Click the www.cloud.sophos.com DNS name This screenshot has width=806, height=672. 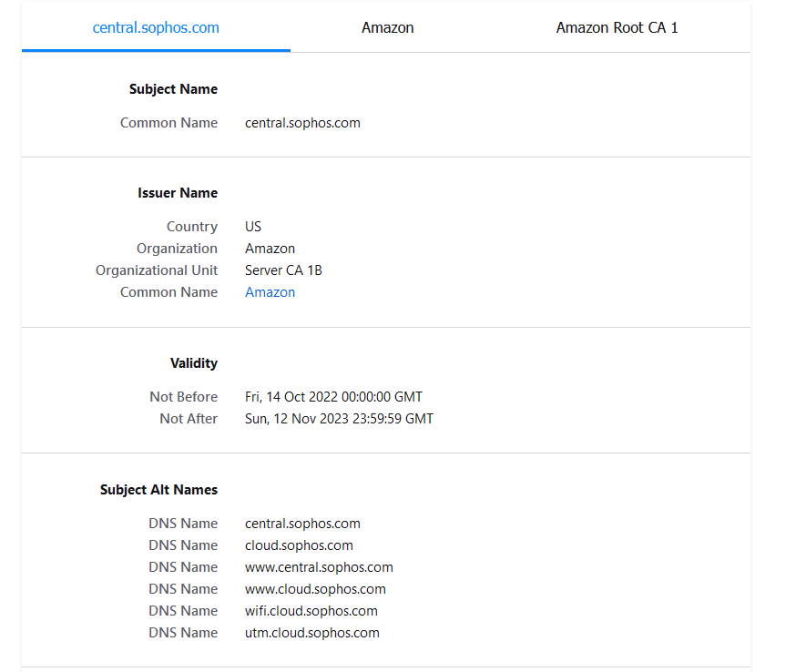[x=316, y=589]
